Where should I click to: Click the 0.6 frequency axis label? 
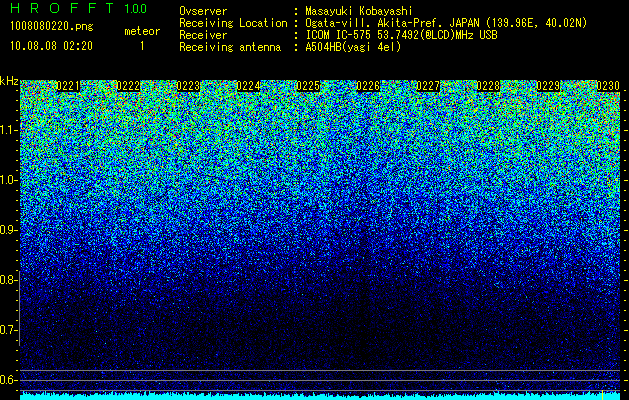coord(8,380)
